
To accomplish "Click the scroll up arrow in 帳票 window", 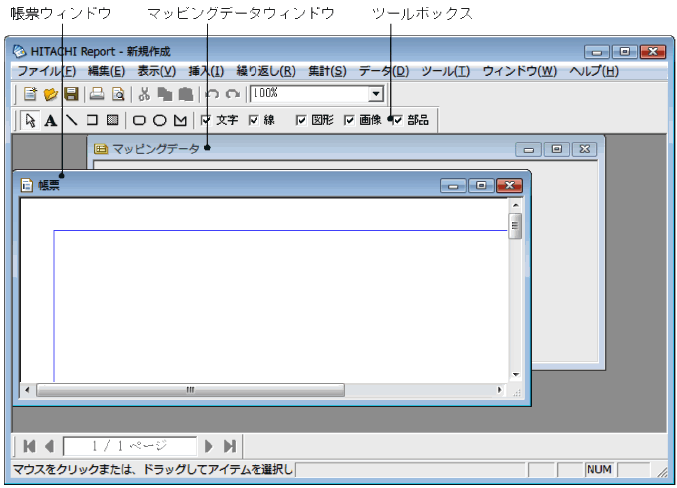I will pyautogui.click(x=515, y=206).
